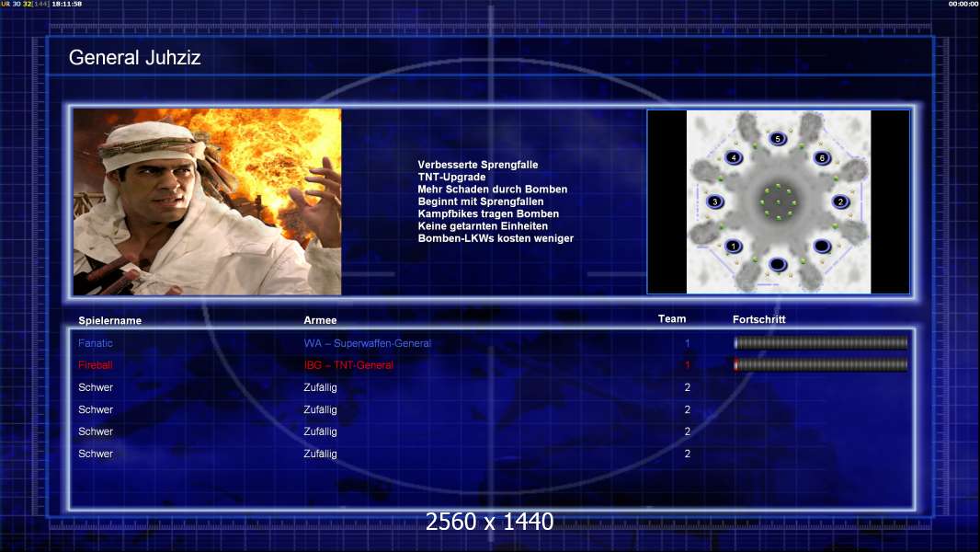This screenshot has height=552, width=980.
Task: Select start position 2 on the map
Action: click(839, 201)
